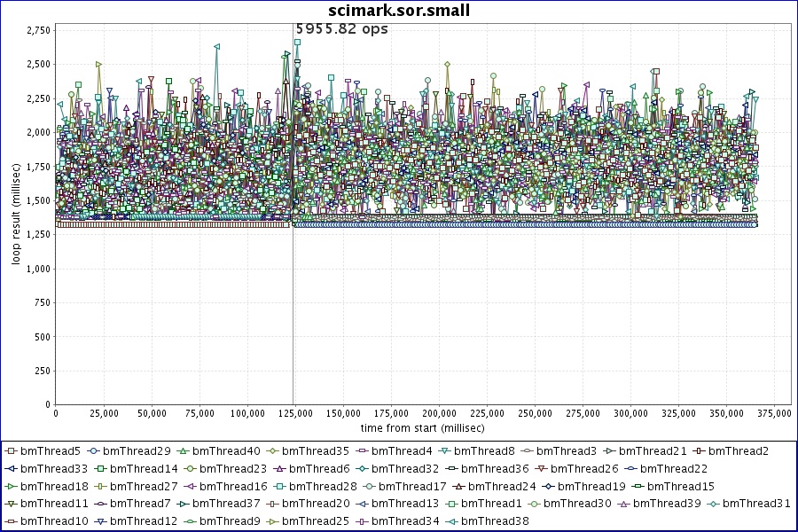Click the bmThread11 legend marker icon
Screen dimensions: 798x532
click(x=11, y=504)
